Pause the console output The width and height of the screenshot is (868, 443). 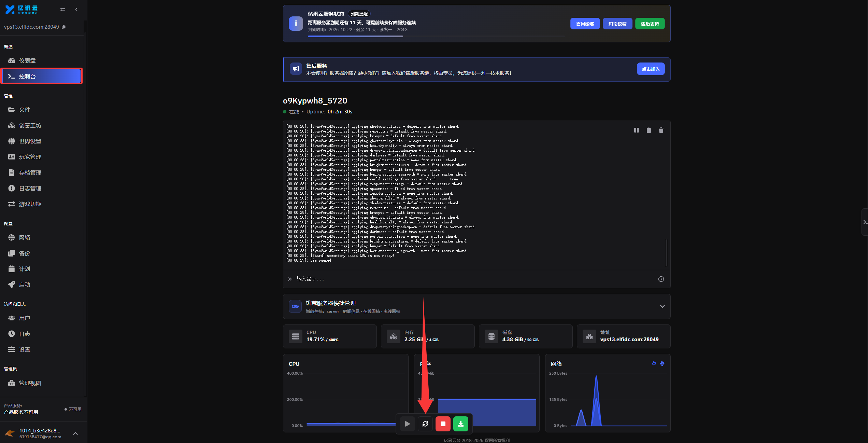pos(637,130)
